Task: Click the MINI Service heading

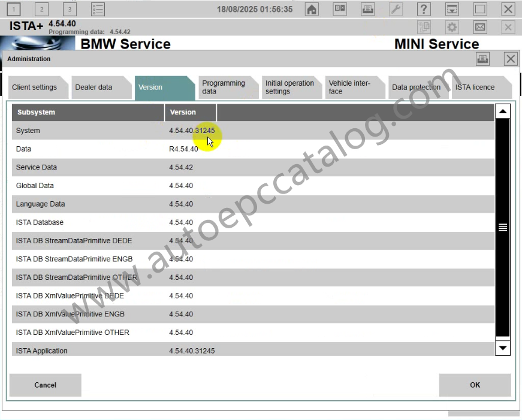Action: pos(436,44)
